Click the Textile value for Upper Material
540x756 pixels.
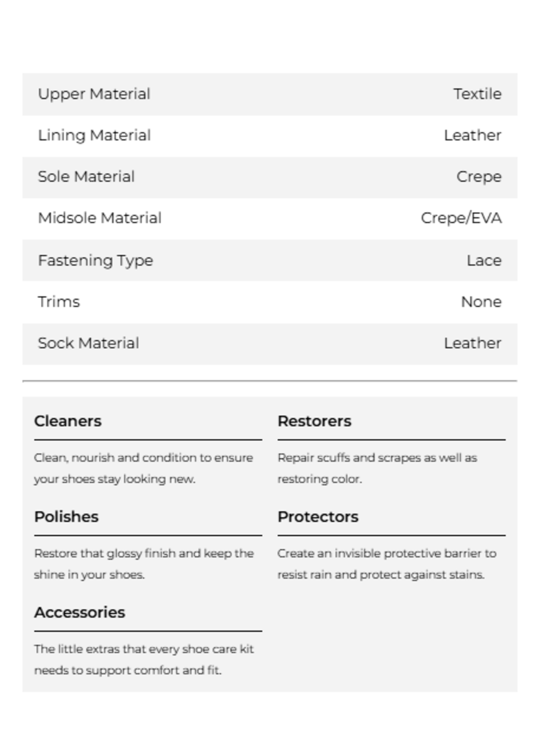478,94
